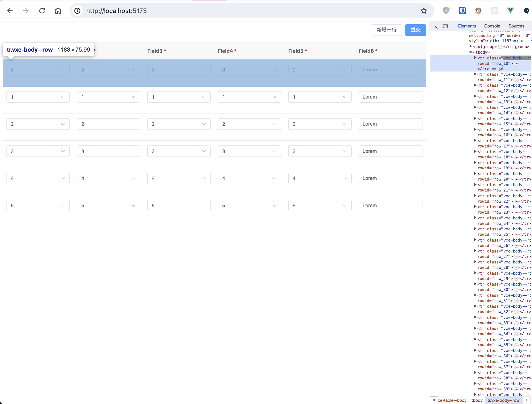
Task: Click the blue 提交 button
Action: (415, 30)
